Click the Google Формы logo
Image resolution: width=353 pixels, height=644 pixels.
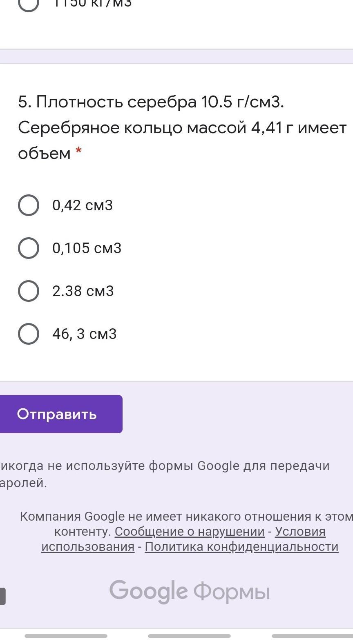pyautogui.click(x=189, y=591)
